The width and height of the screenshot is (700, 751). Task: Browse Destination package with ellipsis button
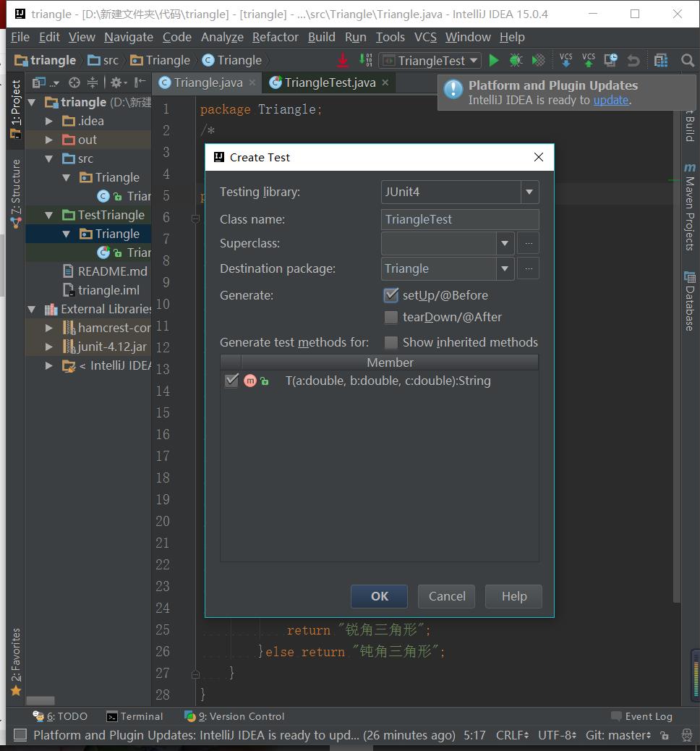pyautogui.click(x=528, y=268)
